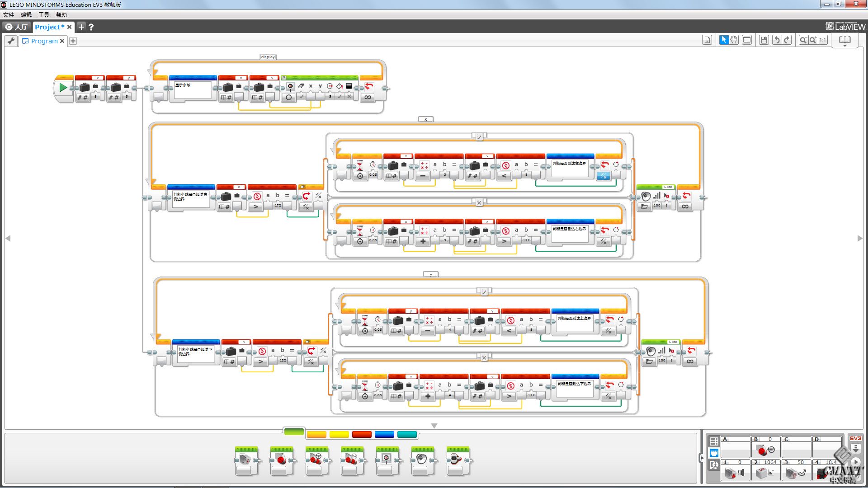Show false case of y loop switch

[x=484, y=357]
